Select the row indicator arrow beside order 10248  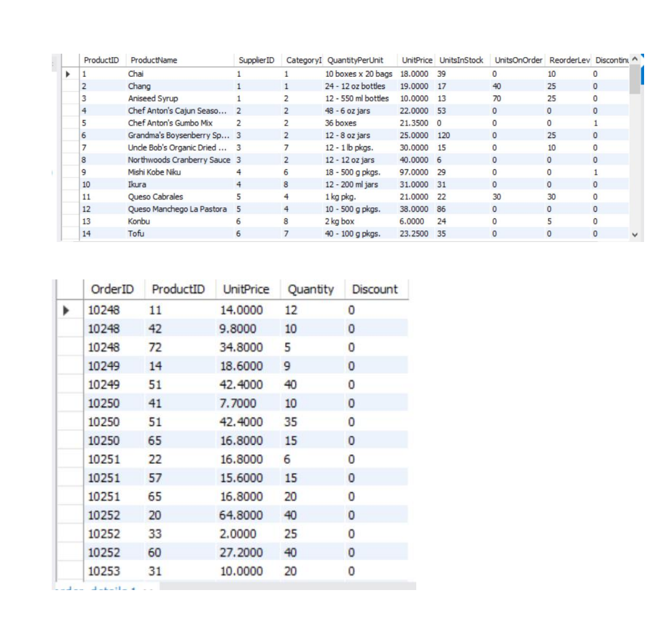(66, 310)
